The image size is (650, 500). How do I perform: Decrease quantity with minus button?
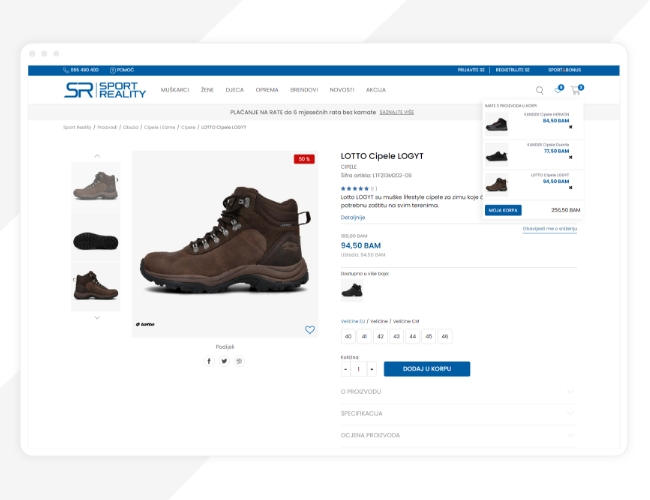pos(346,369)
